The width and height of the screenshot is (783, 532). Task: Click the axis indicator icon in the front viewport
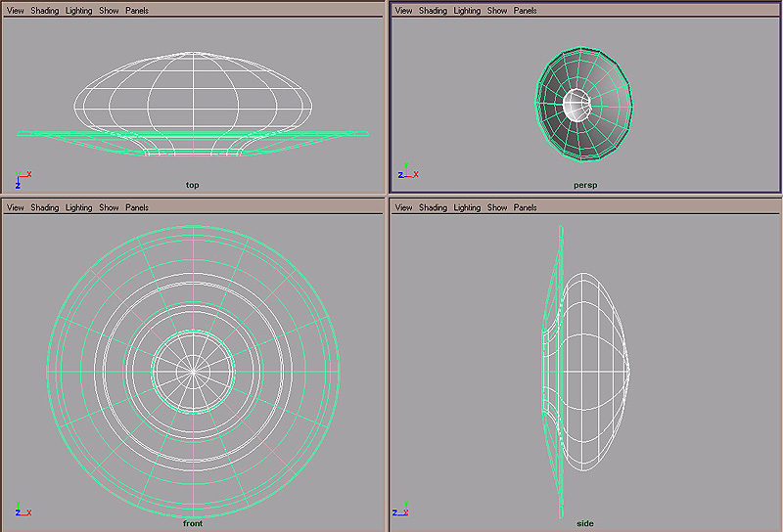pyautogui.click(x=22, y=510)
